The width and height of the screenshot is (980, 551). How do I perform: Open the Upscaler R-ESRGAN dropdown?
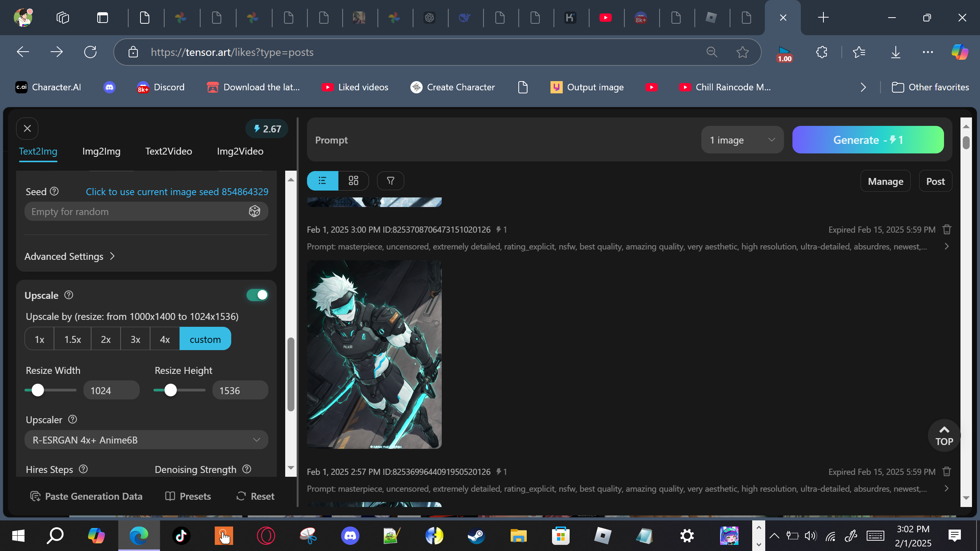(x=146, y=440)
